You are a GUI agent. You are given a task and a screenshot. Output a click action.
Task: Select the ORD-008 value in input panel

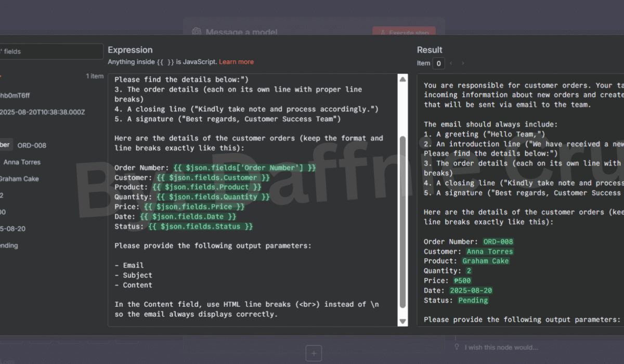pos(32,145)
